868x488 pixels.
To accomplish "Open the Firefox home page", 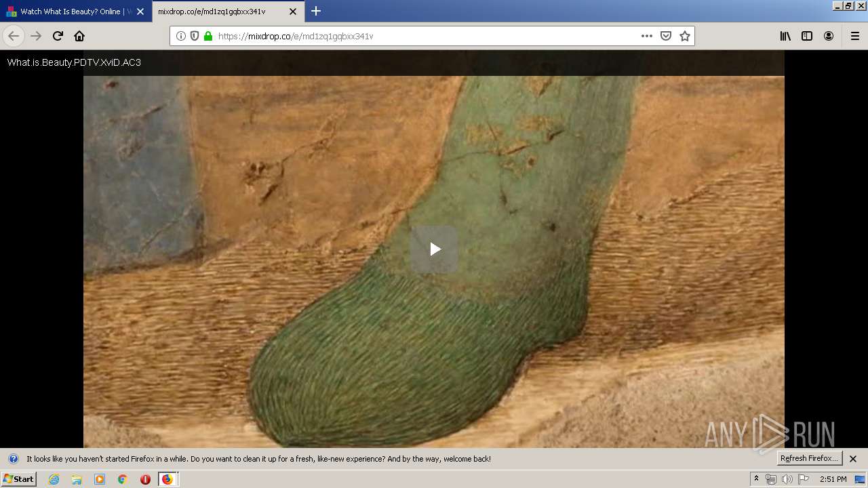I will [x=79, y=36].
